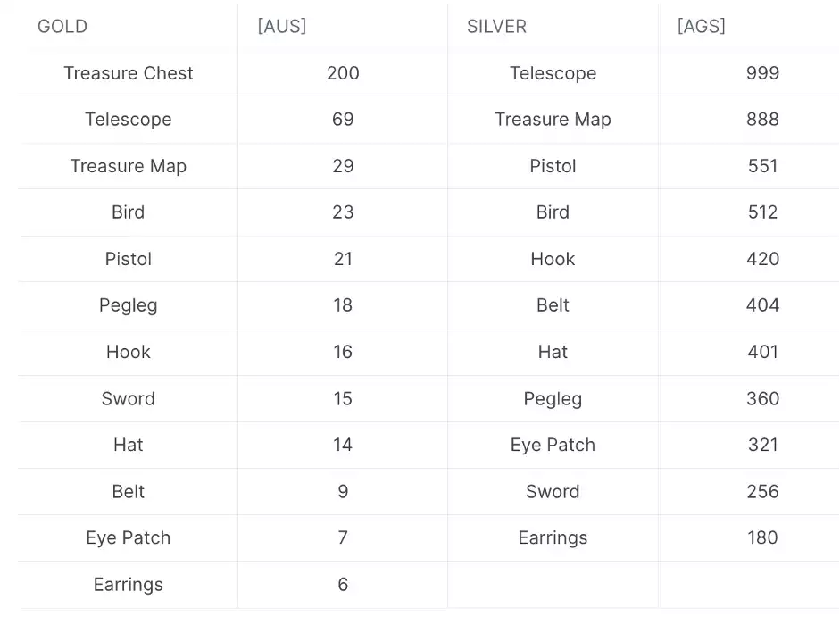Viewport: 840px width, 625px height.
Task: Click the value 200 for Treasure Chest
Action: pos(343,73)
